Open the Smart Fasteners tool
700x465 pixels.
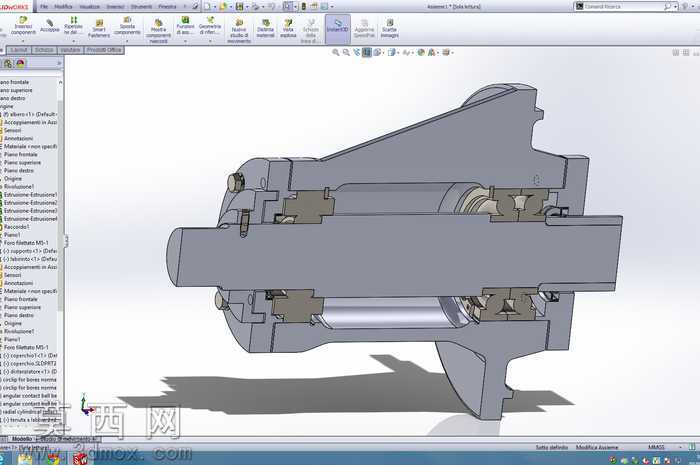coord(99,29)
